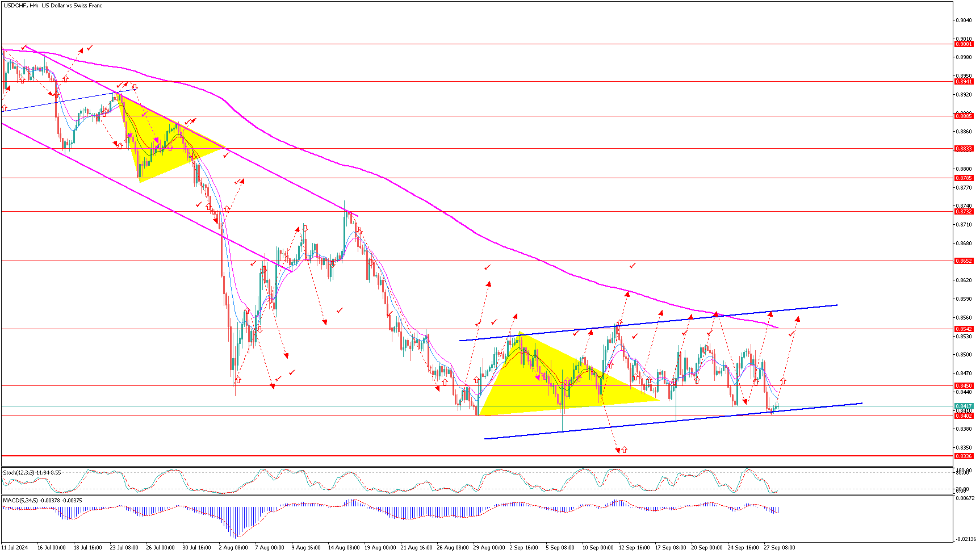Click the 2 Aug 08:00 date label
The height and width of the screenshot is (554, 980).
tap(233, 548)
